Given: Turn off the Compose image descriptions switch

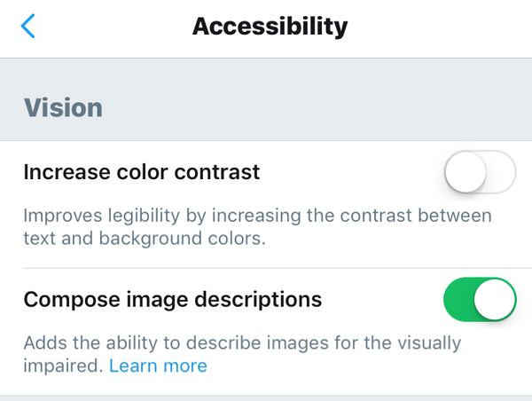Looking at the screenshot, I should (x=480, y=300).
